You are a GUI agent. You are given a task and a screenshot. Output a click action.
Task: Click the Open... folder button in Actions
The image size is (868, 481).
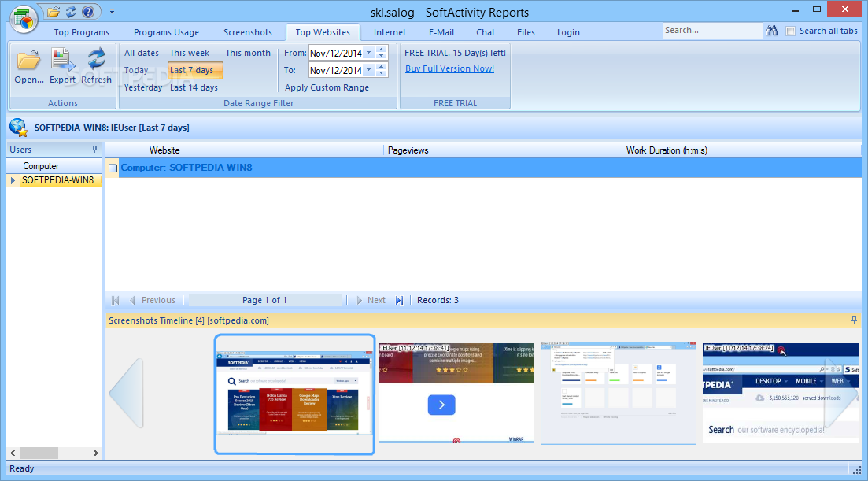click(x=29, y=66)
